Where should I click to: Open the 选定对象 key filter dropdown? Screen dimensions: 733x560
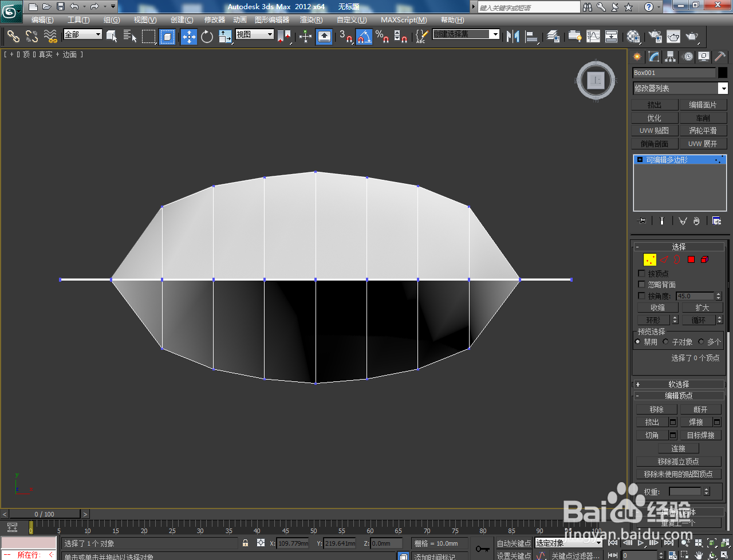[569, 543]
